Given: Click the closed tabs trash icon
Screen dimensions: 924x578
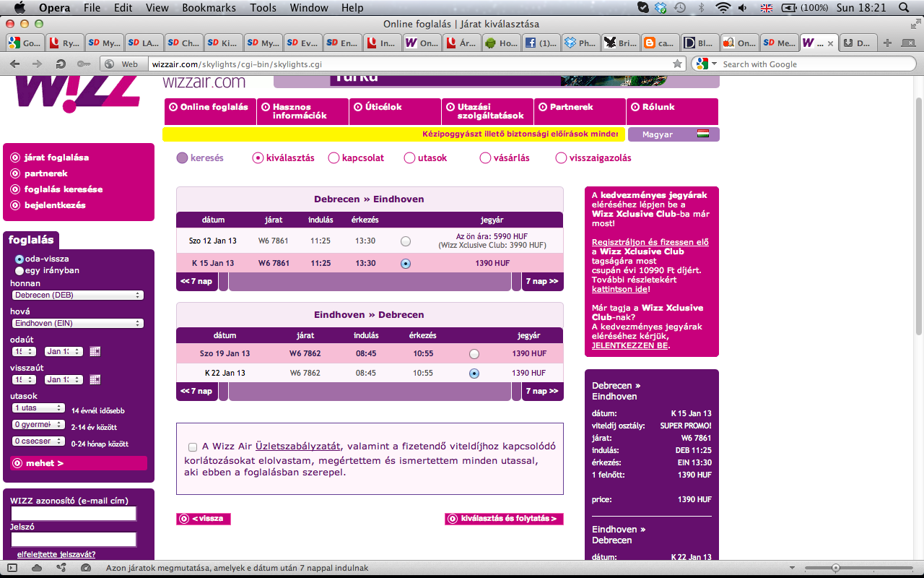Looking at the screenshot, I should tap(908, 43).
